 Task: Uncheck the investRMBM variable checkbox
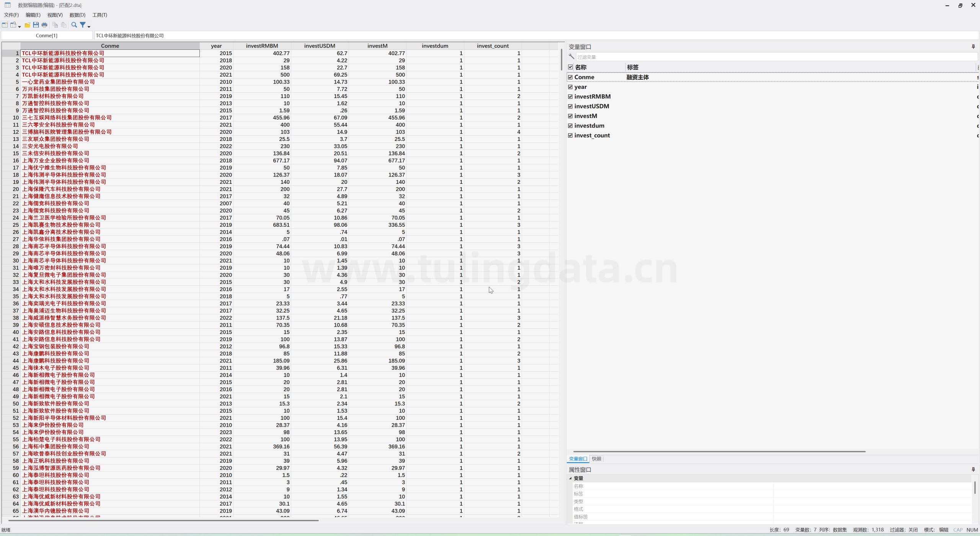570,97
